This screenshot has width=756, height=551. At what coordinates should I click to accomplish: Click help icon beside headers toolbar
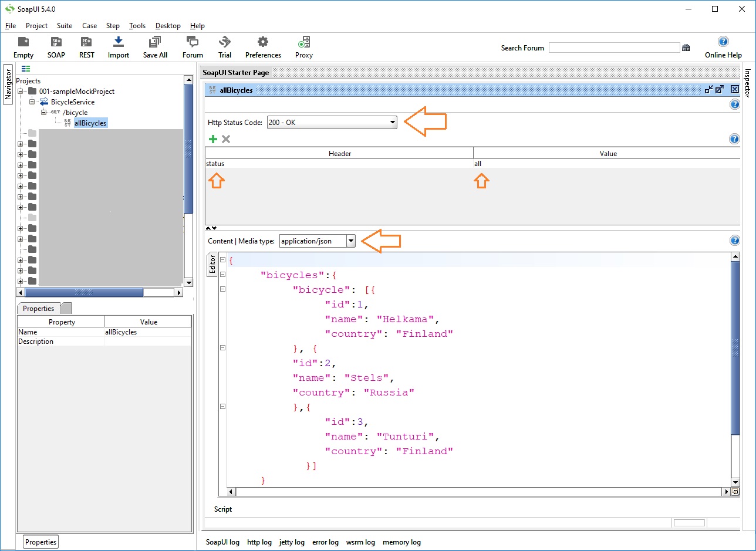[734, 139]
